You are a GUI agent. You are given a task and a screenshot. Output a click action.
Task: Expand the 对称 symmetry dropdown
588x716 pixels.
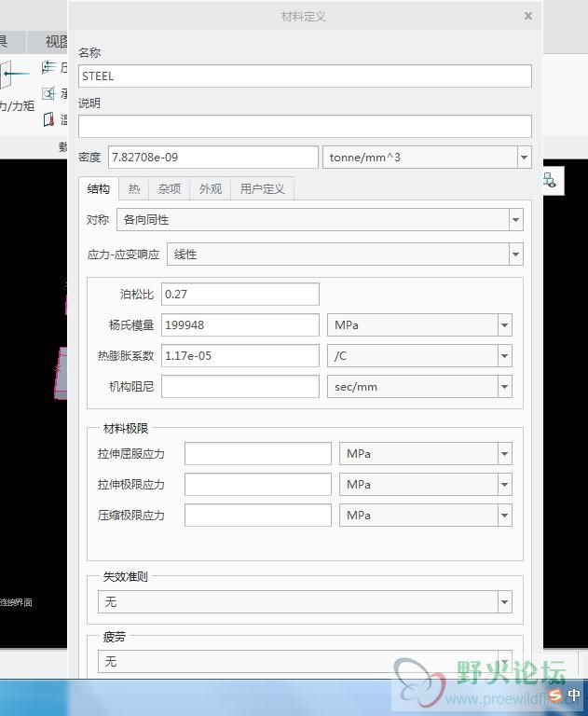pos(516,220)
